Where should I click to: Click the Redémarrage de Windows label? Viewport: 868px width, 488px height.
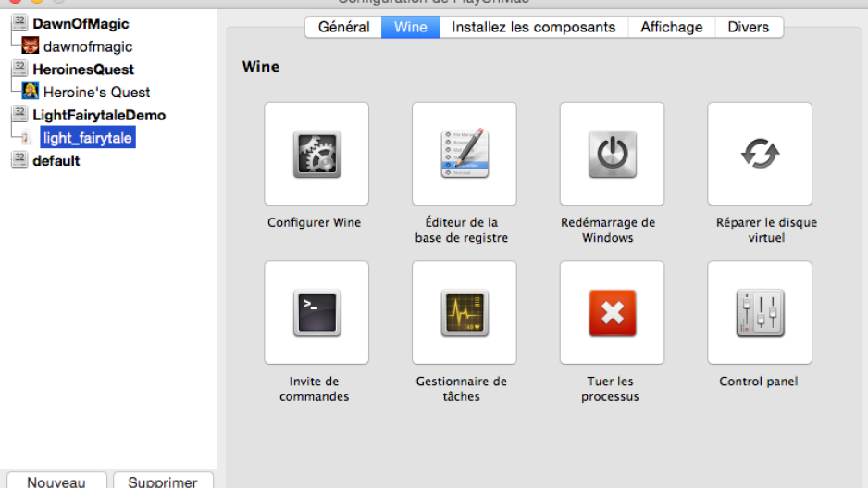pos(608,230)
